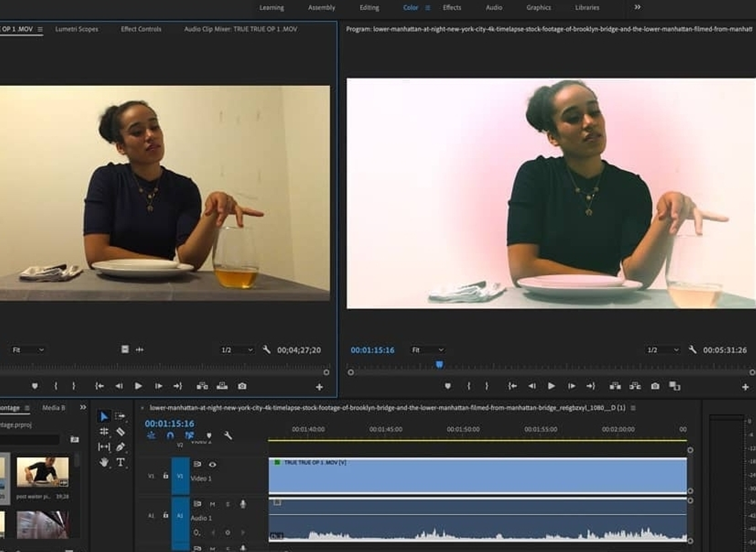Click Drag Audio Only icon in Source monitor
Viewport: 756px width, 552px height.
point(140,350)
